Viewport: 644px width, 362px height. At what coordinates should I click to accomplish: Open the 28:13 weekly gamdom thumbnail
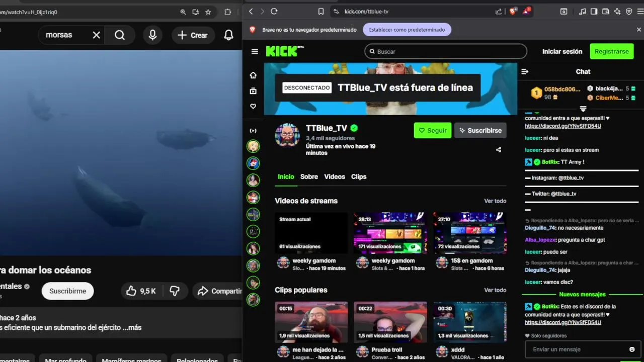tap(390, 233)
